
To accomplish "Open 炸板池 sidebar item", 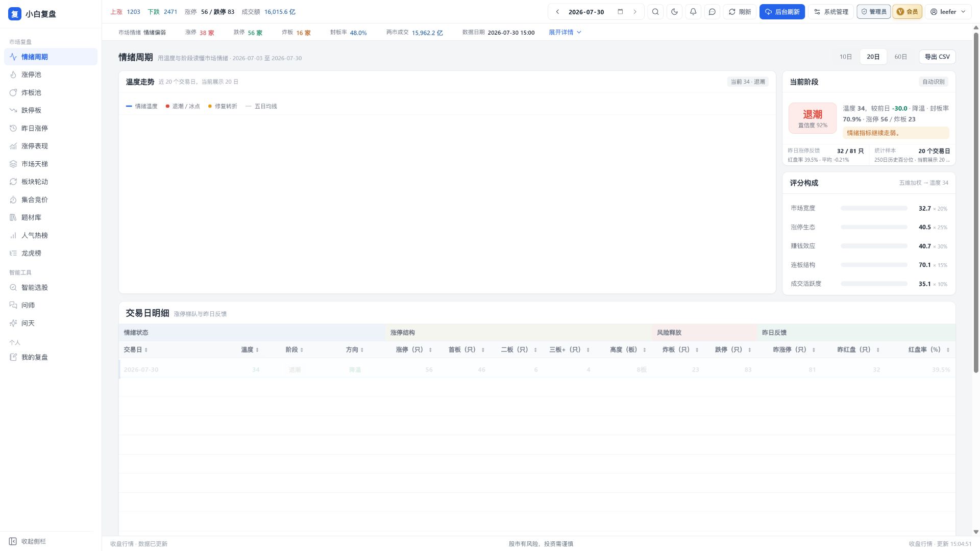I will point(51,92).
